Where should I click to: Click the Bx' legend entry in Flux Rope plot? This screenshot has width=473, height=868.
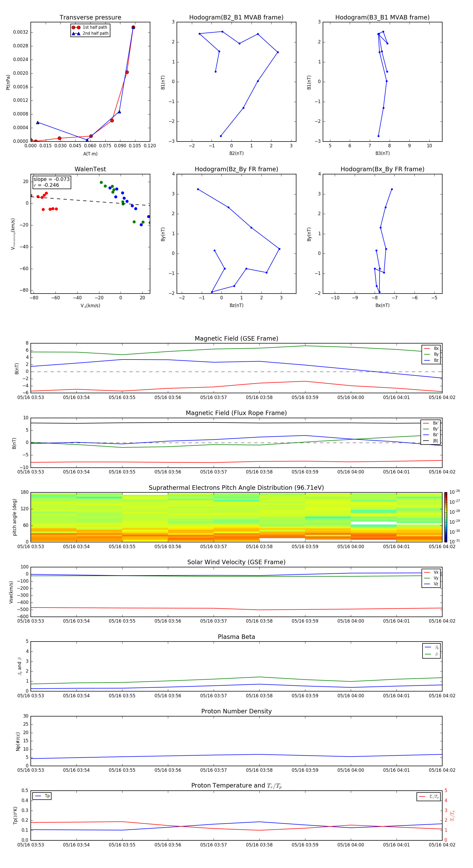pos(431,423)
